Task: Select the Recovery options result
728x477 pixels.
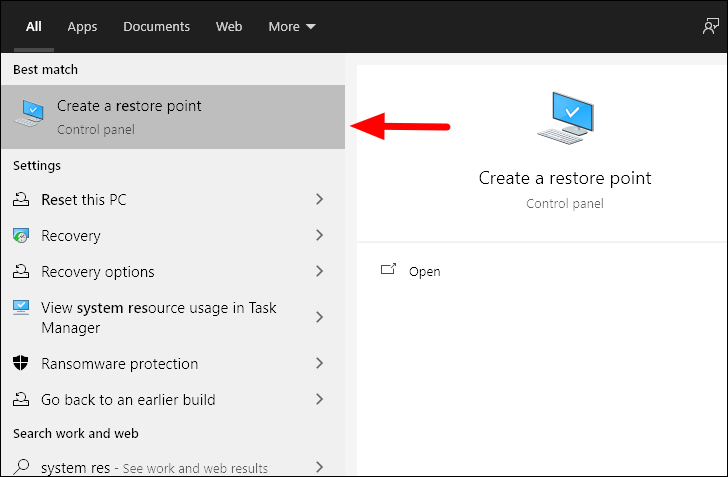Action: (173, 271)
